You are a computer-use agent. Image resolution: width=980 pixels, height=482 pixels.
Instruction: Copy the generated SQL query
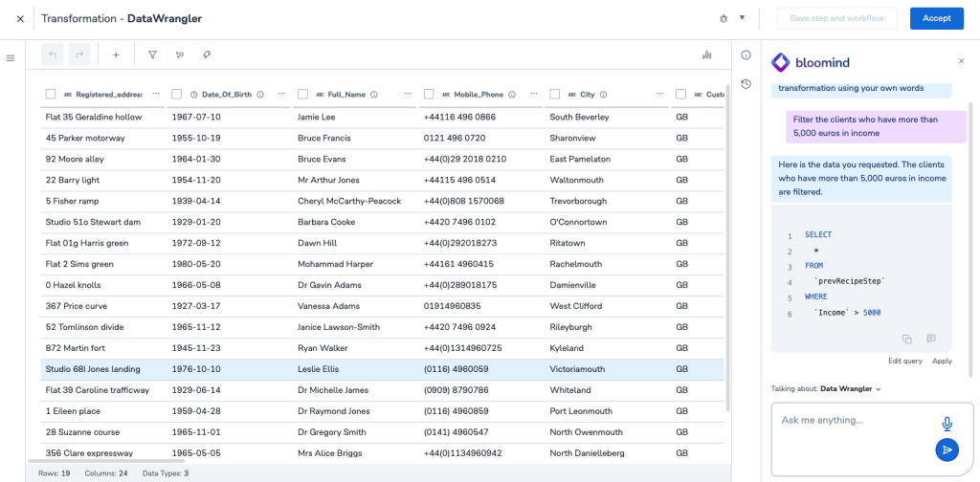pos(906,339)
